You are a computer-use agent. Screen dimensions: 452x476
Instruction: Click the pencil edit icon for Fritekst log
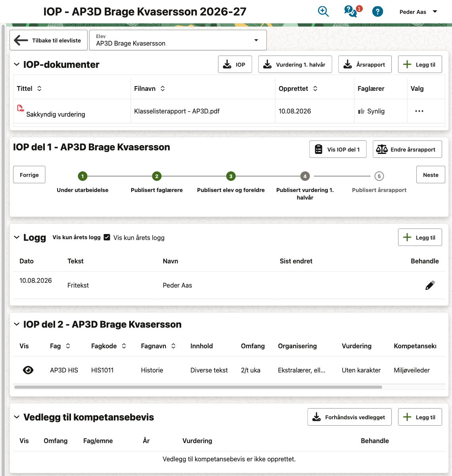pyautogui.click(x=430, y=285)
